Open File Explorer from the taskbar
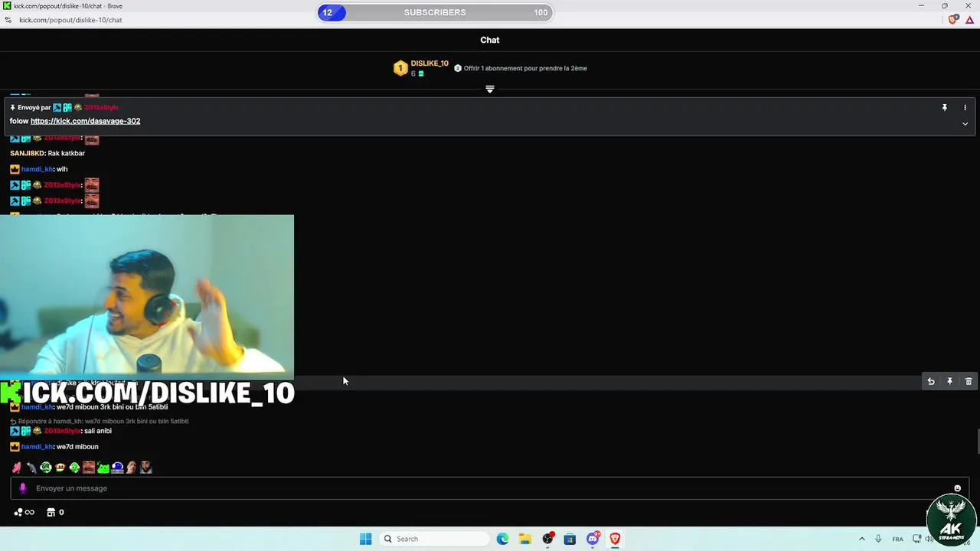This screenshot has height=551, width=980. click(525, 539)
